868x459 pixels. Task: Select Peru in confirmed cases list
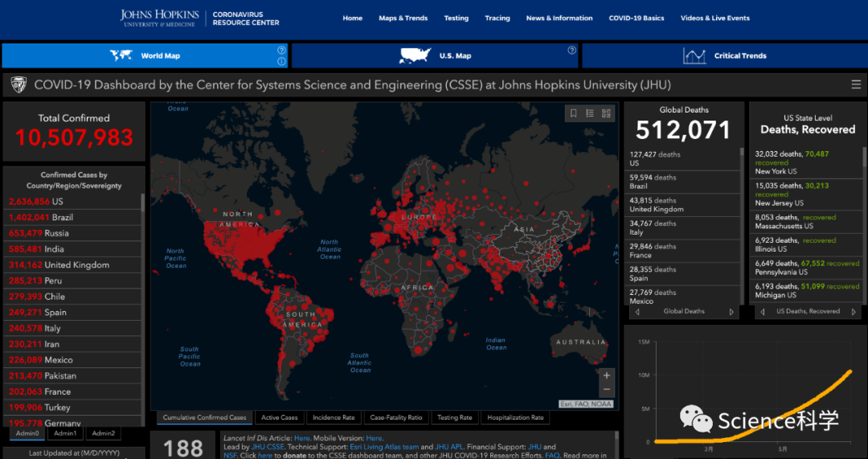(x=72, y=281)
